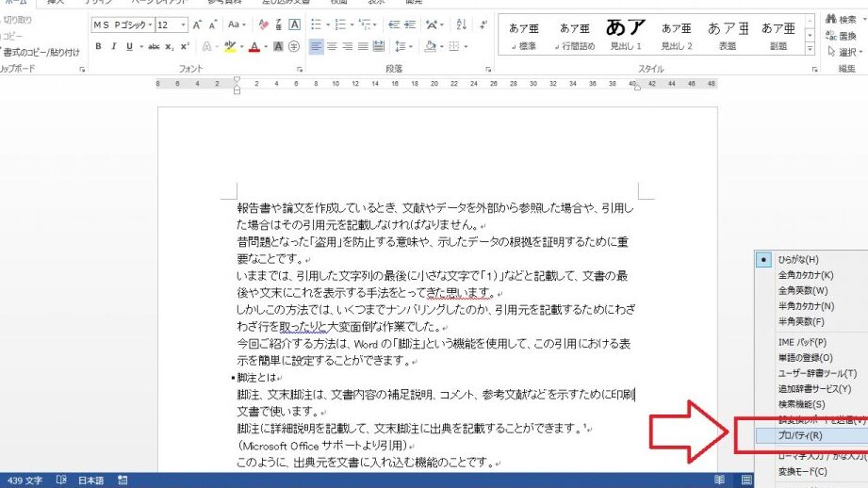Apply character shading (gray A)
This screenshot has height=488, width=868.
pos(278,46)
